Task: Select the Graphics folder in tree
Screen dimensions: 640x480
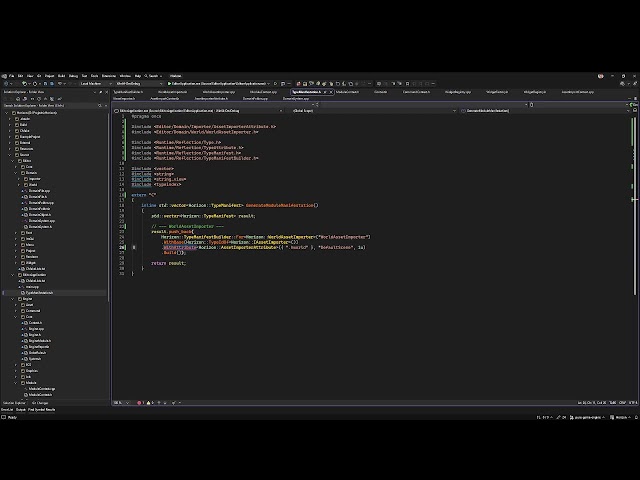Action: 32,371
